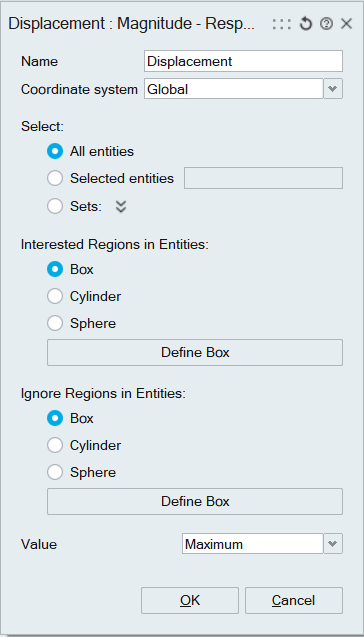Image resolution: width=364 pixels, height=637 pixels.
Task: Click Define Box under Ignore Regions
Action: (x=195, y=501)
